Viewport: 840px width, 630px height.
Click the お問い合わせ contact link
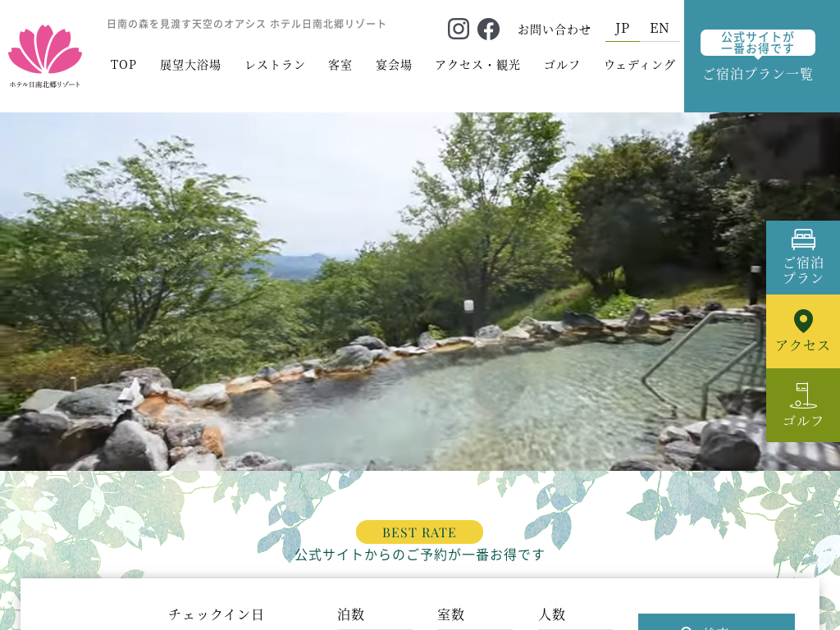(554, 30)
